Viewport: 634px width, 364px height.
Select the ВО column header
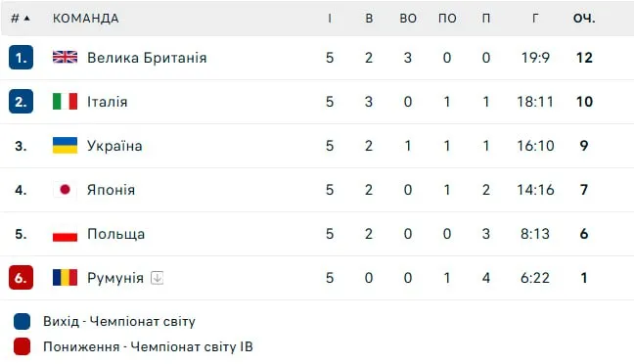click(408, 19)
